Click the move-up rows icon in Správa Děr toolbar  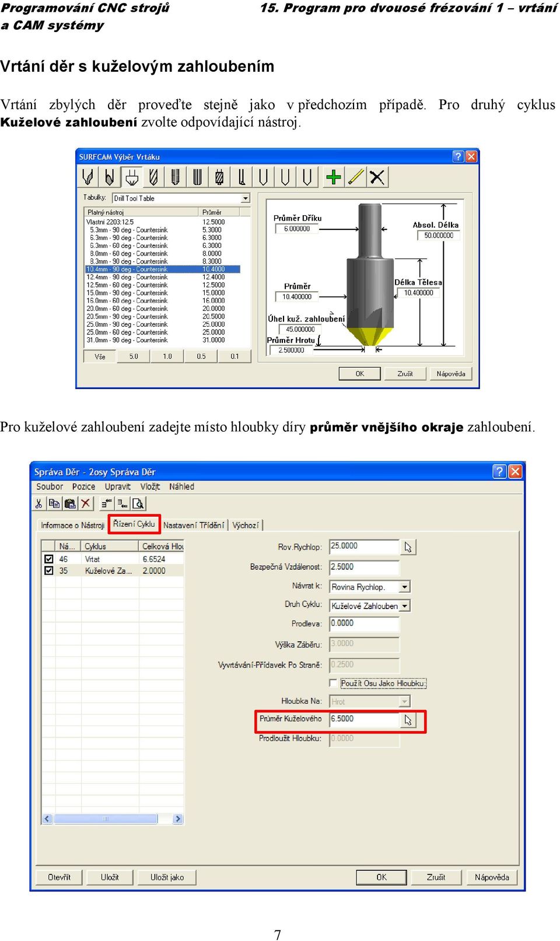tap(107, 503)
